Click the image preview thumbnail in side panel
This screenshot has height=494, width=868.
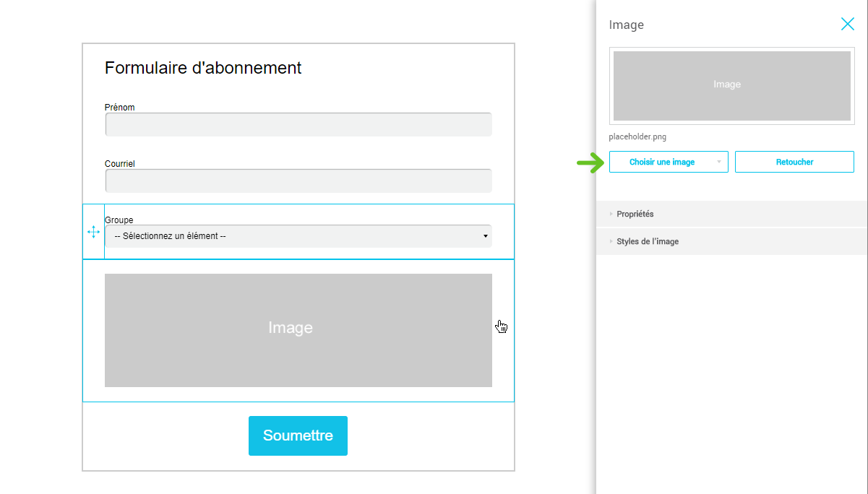pyautogui.click(x=731, y=85)
